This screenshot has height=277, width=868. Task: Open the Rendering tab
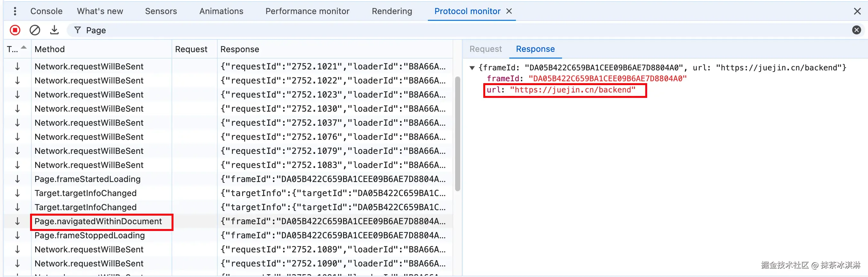(x=392, y=11)
